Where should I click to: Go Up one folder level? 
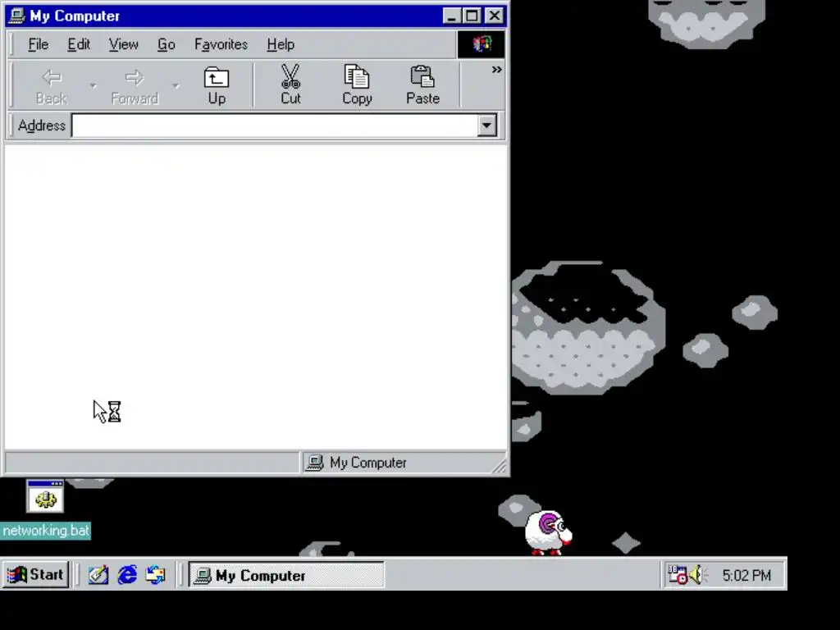click(x=217, y=85)
